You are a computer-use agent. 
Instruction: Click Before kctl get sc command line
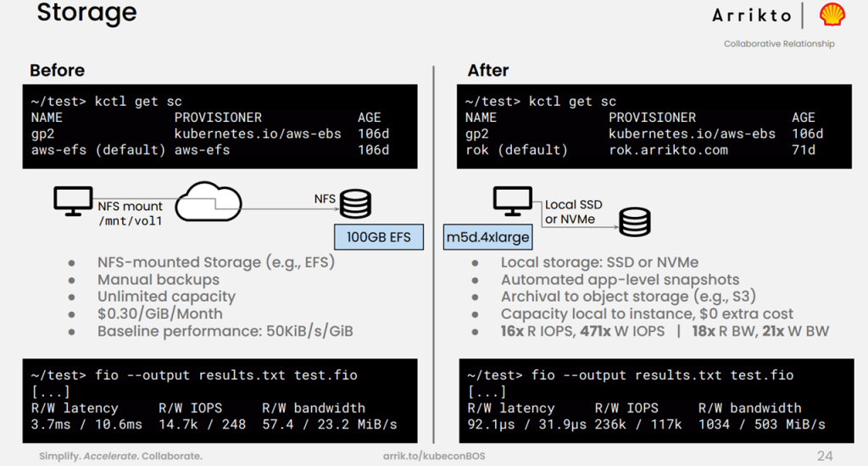pos(106,102)
